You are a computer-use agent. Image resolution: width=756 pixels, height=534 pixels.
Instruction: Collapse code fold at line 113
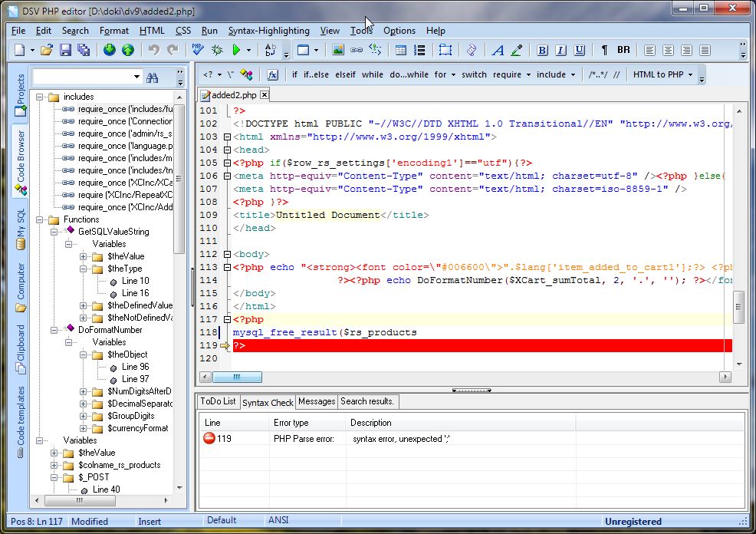tap(227, 267)
